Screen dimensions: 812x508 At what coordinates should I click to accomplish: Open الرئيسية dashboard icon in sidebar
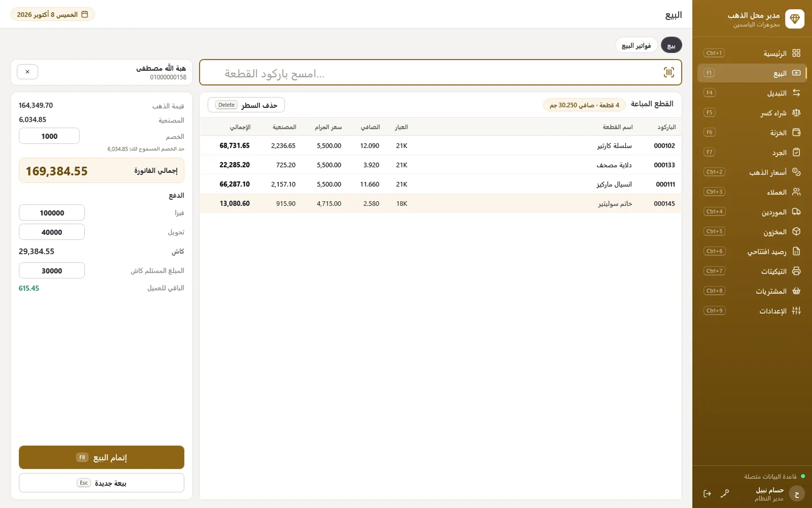(796, 53)
